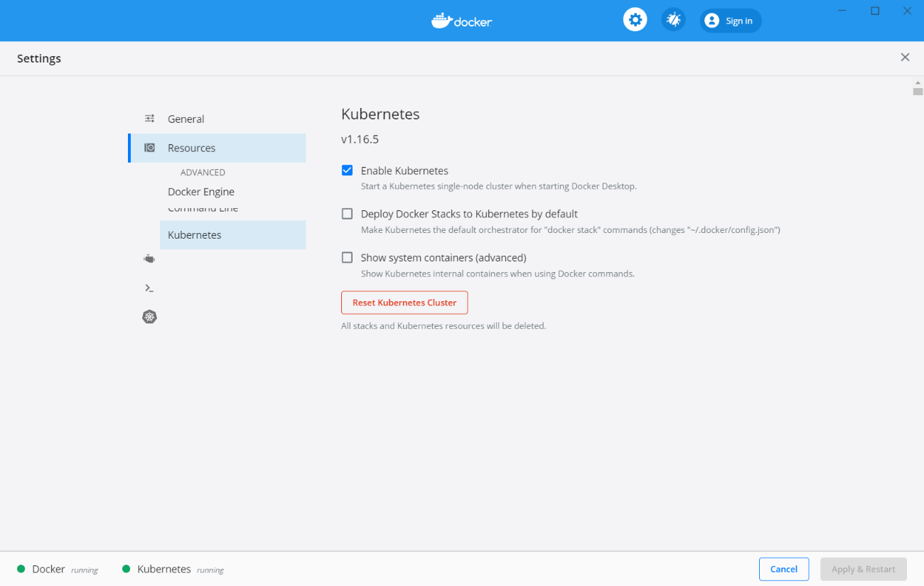Click the Cancel button

(784, 569)
